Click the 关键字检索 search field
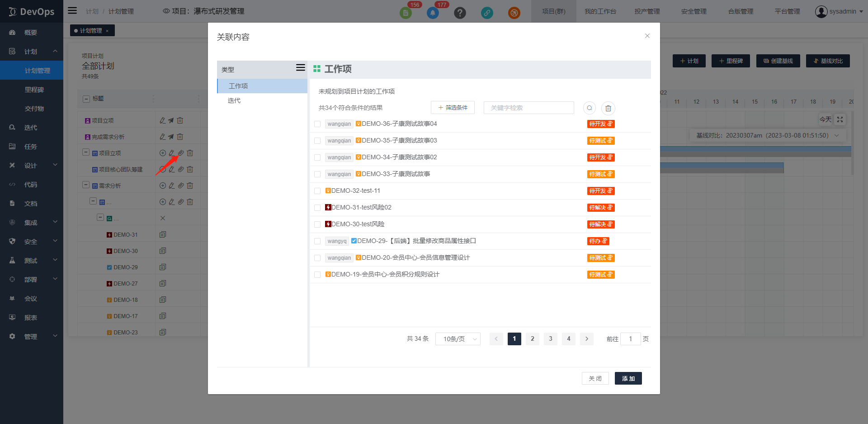868x424 pixels. pos(528,108)
